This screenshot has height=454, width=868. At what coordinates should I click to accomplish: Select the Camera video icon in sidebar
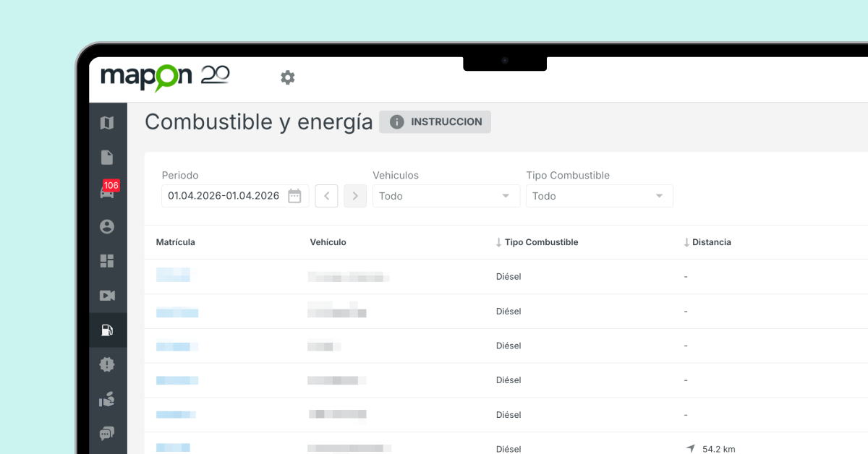coord(107,296)
